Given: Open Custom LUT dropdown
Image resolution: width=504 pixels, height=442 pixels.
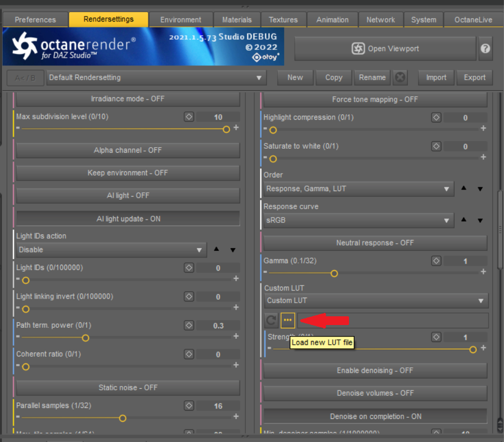Looking at the screenshot, I should click(x=376, y=301).
